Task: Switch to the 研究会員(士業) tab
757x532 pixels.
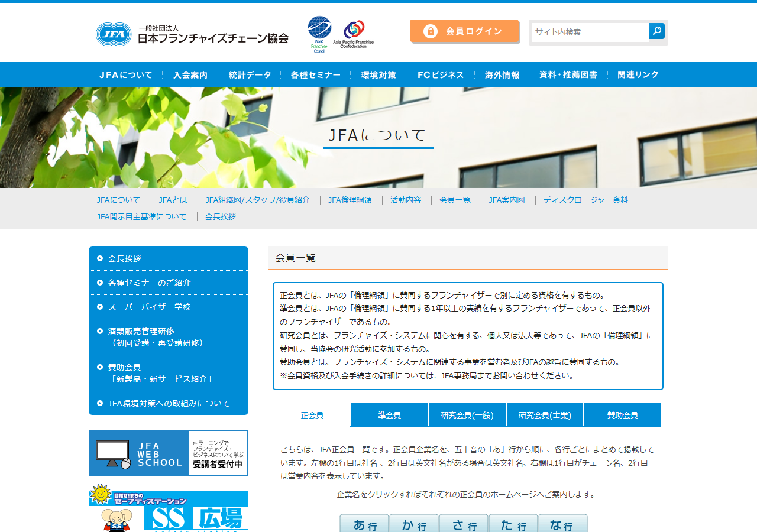Action: [545, 415]
